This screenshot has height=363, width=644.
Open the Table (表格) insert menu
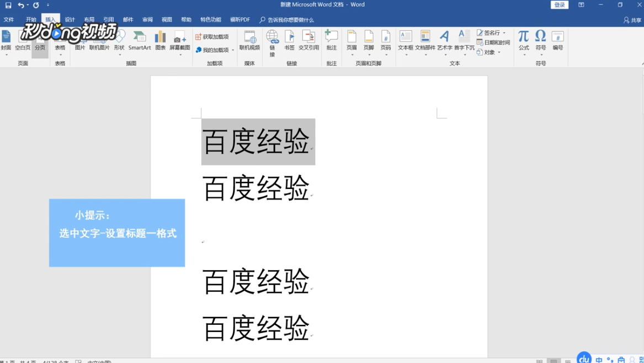coord(60,43)
